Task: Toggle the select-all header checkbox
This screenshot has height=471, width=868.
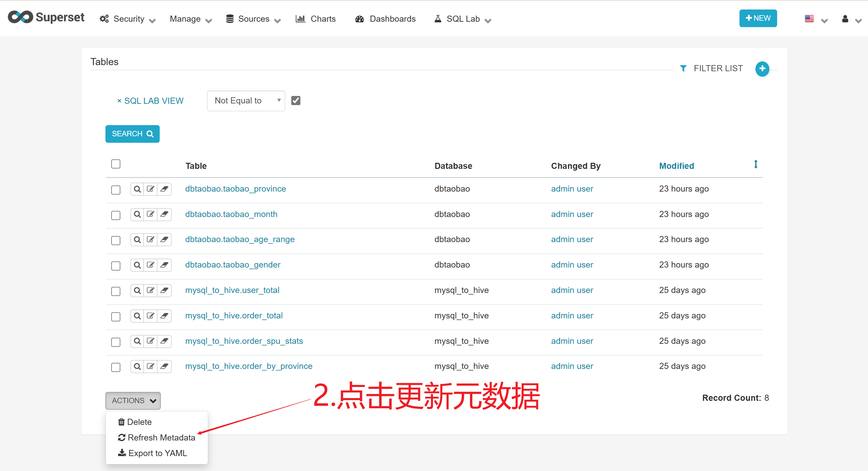Action: pos(116,164)
